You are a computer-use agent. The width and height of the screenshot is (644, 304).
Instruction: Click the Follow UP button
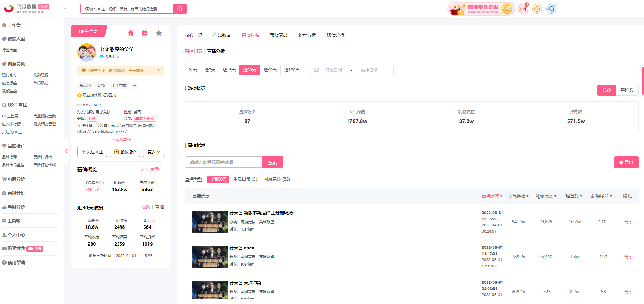[92, 152]
